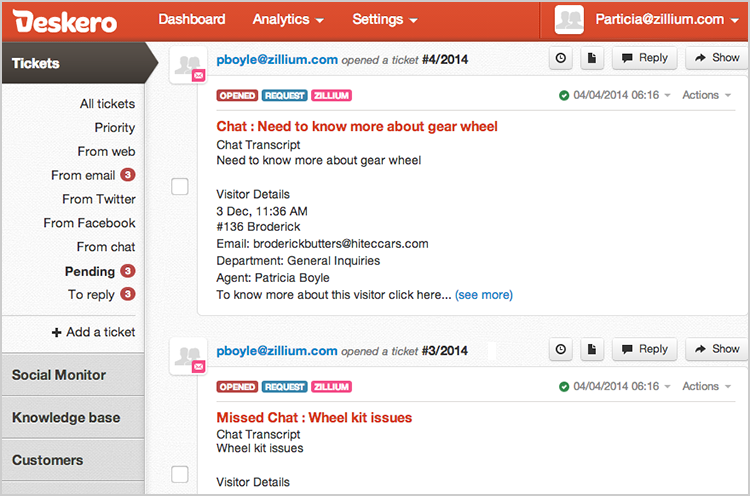Open the clock icon for ticket #3/2014

point(561,350)
